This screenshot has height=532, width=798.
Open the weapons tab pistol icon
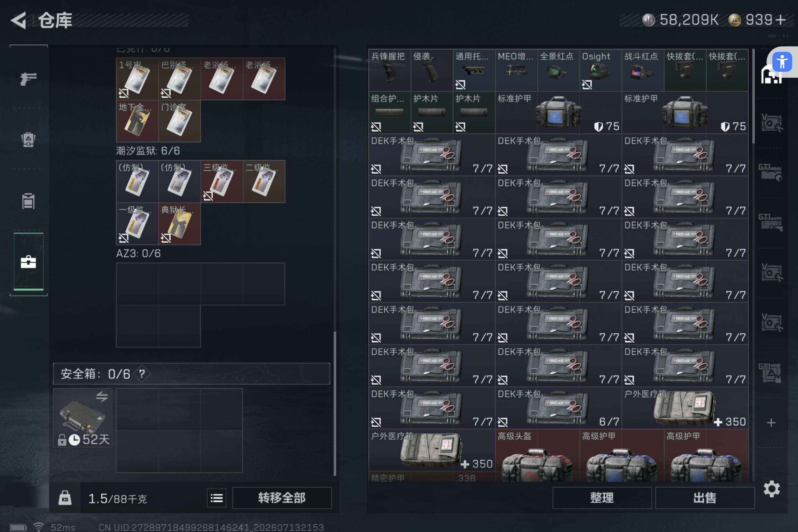(x=28, y=79)
